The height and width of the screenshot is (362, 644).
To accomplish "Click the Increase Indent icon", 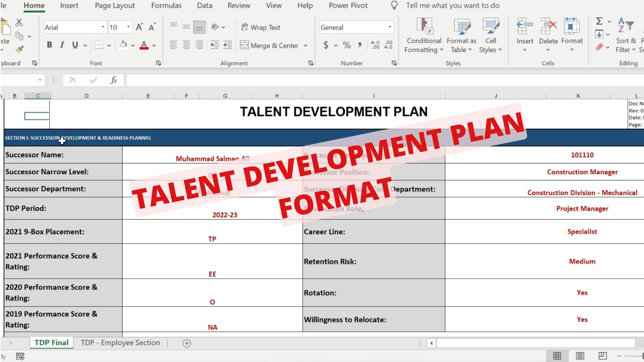I will 227,45.
